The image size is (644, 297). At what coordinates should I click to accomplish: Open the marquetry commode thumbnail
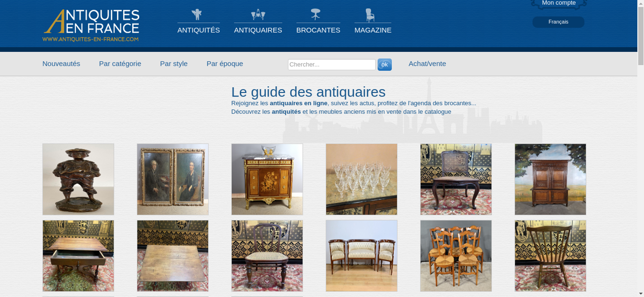(267, 179)
